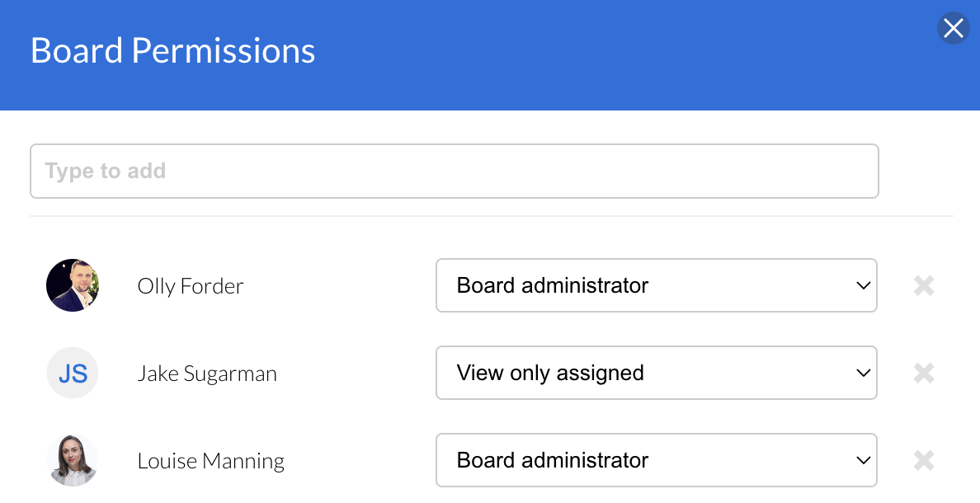Image resolution: width=980 pixels, height=503 pixels.
Task: Select the Jake Sugarman name label
Action: click(x=207, y=374)
